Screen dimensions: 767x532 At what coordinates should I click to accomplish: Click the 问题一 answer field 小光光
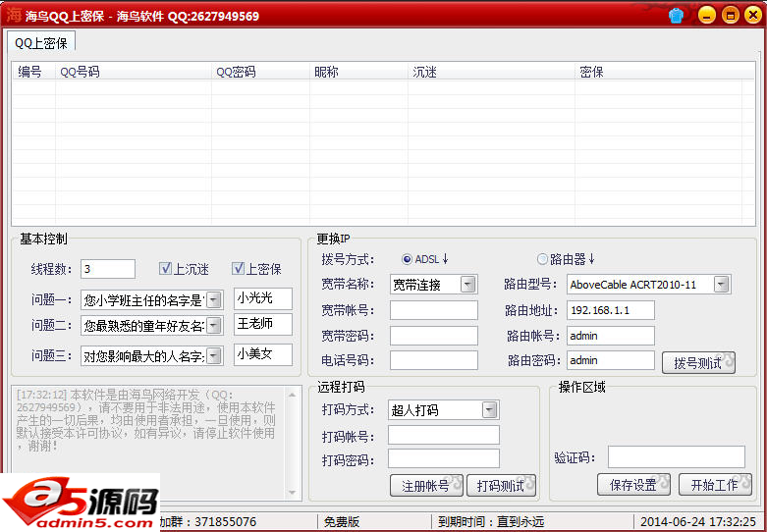(x=263, y=298)
